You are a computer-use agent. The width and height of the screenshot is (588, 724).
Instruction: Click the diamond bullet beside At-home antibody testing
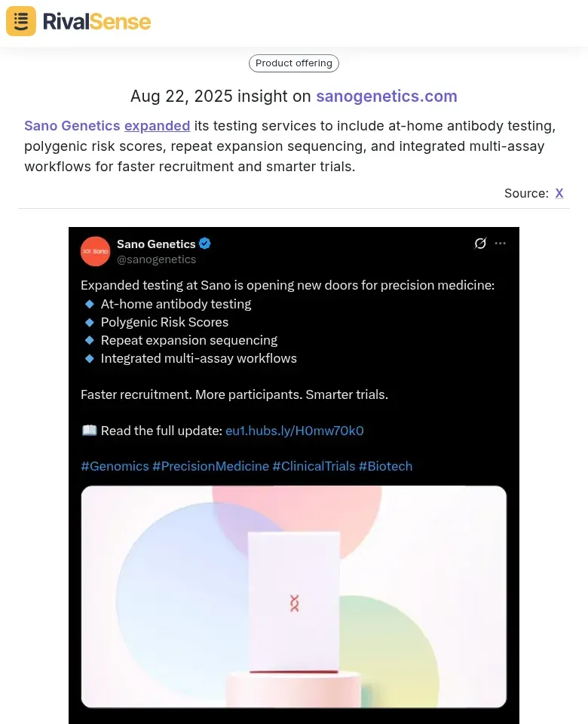point(90,304)
